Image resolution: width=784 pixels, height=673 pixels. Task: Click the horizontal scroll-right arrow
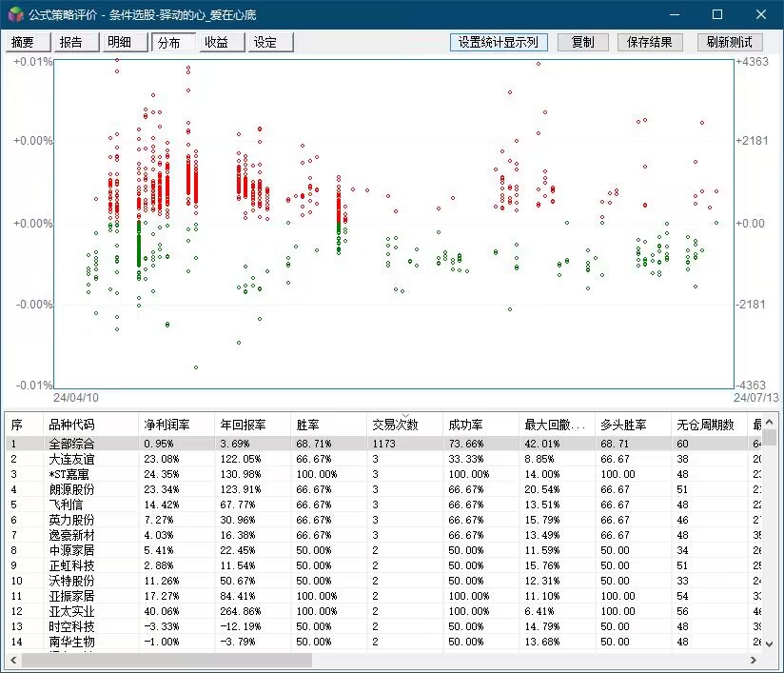click(x=754, y=661)
